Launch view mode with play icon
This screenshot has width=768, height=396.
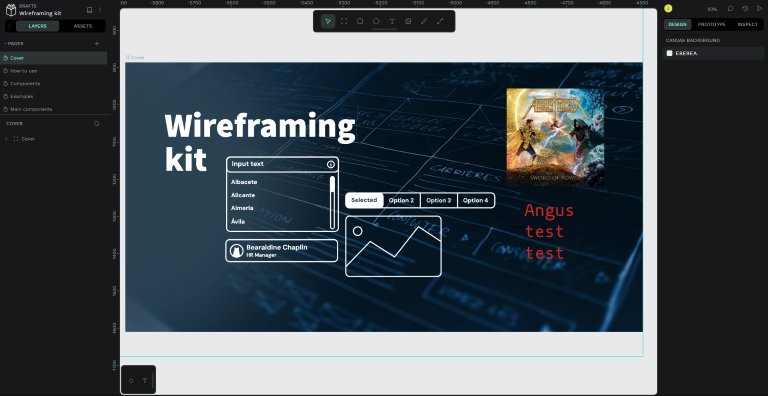(x=760, y=9)
